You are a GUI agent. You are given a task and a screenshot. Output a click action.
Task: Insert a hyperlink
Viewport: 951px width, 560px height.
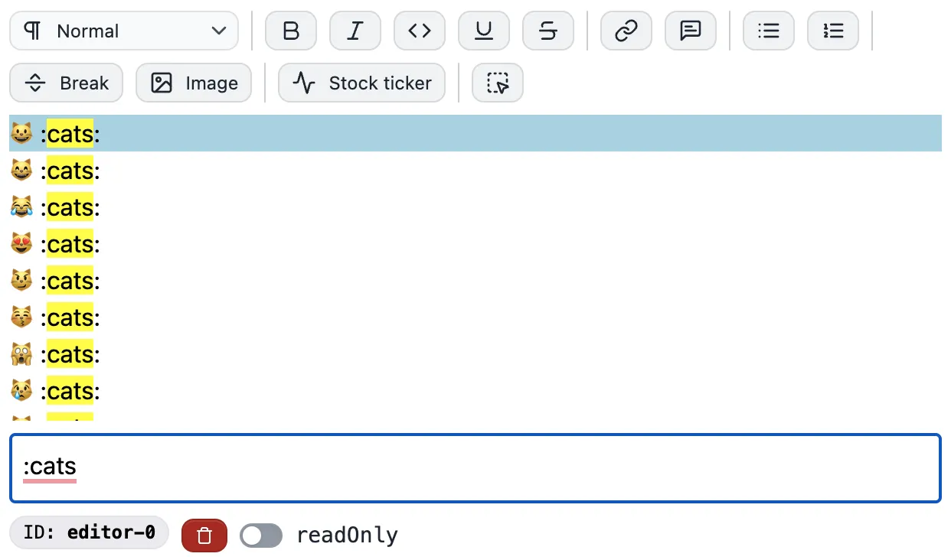(626, 31)
